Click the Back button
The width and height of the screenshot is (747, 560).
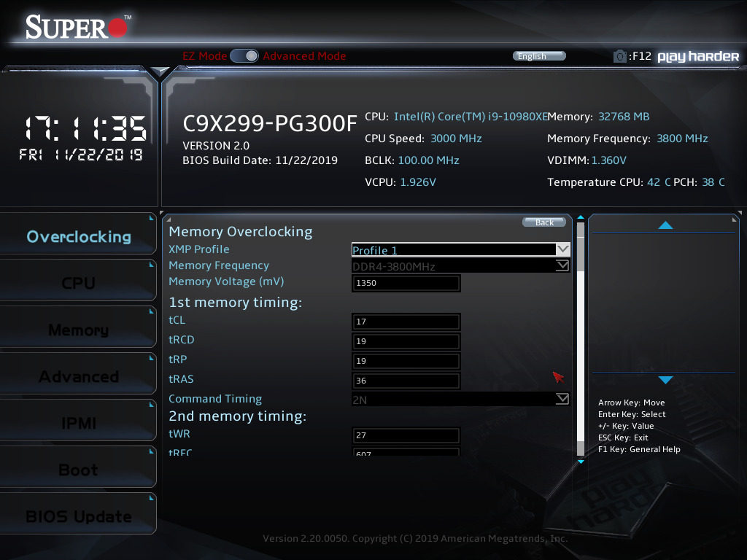coord(544,222)
